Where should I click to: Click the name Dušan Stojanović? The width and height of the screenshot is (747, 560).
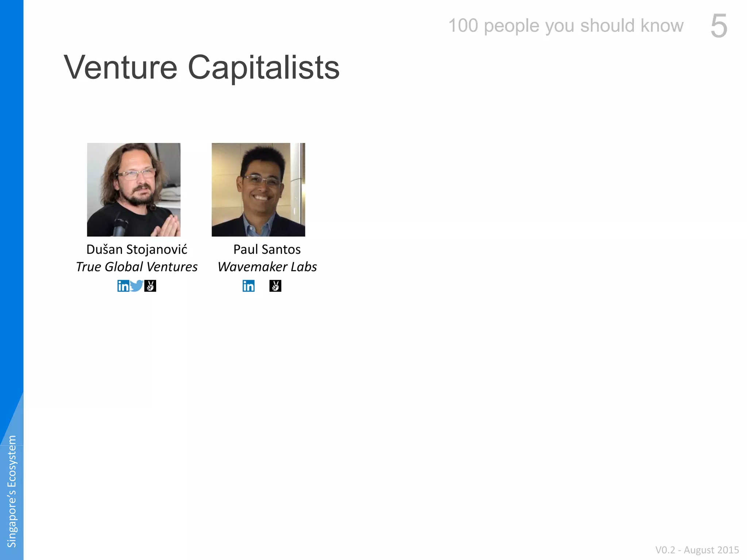[x=137, y=249]
